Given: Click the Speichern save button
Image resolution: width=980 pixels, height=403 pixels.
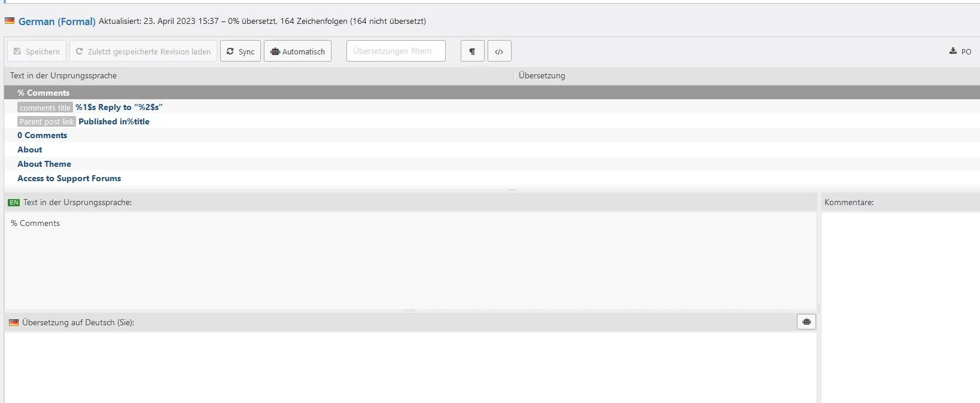Looking at the screenshot, I should 36,51.
